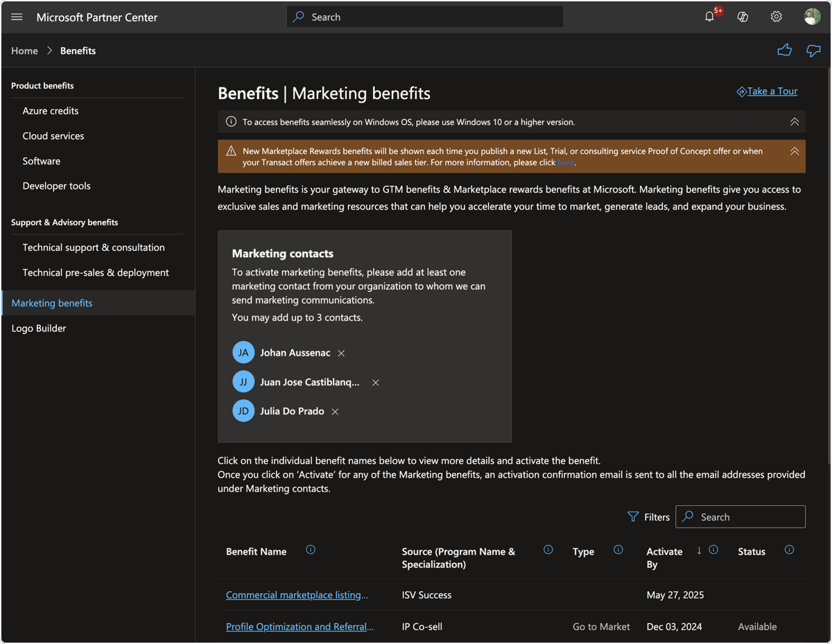The image size is (832, 644).
Task: Collapse the Marketplace Rewards warning banner
Action: pyautogui.click(x=795, y=151)
